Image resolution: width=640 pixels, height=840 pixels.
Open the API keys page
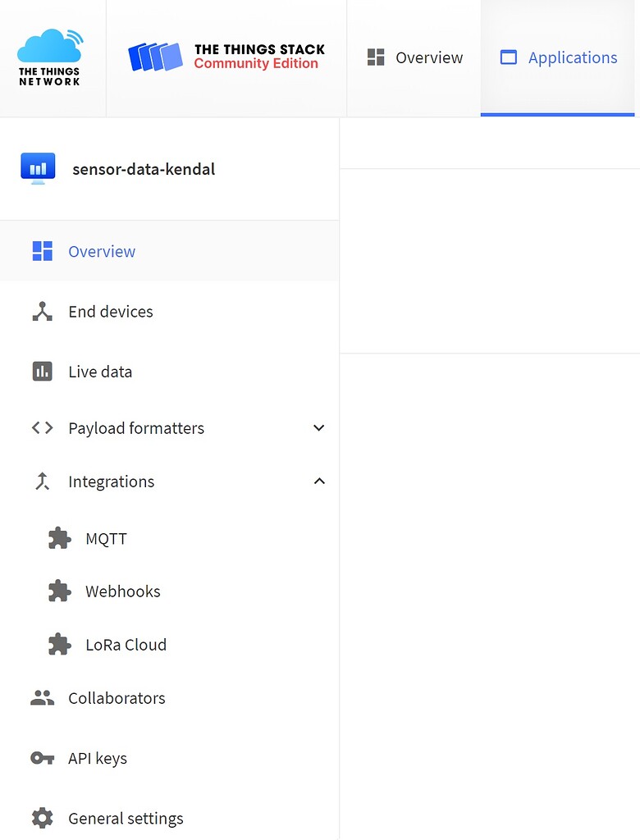pyautogui.click(x=97, y=758)
